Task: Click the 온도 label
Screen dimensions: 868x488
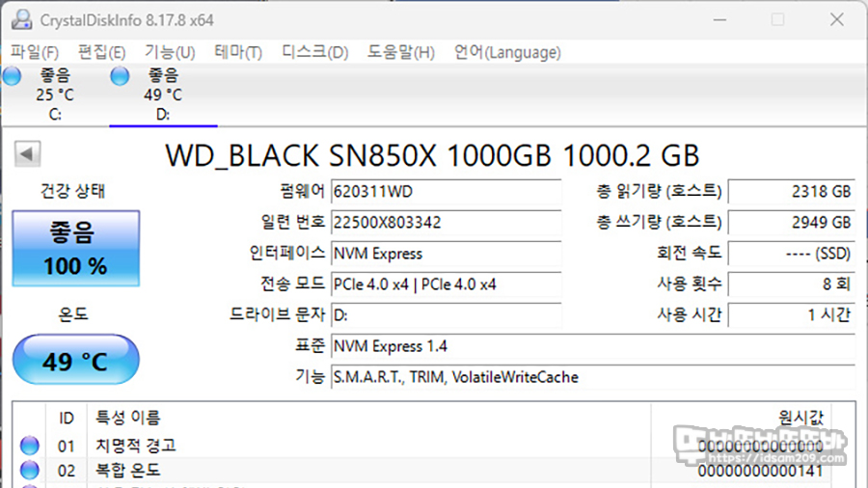Action: pyautogui.click(x=73, y=314)
